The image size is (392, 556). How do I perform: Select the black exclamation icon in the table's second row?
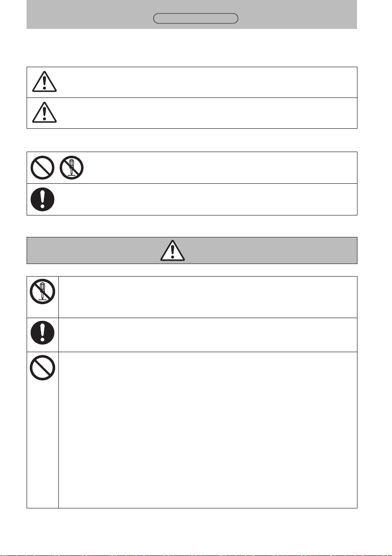42,333
